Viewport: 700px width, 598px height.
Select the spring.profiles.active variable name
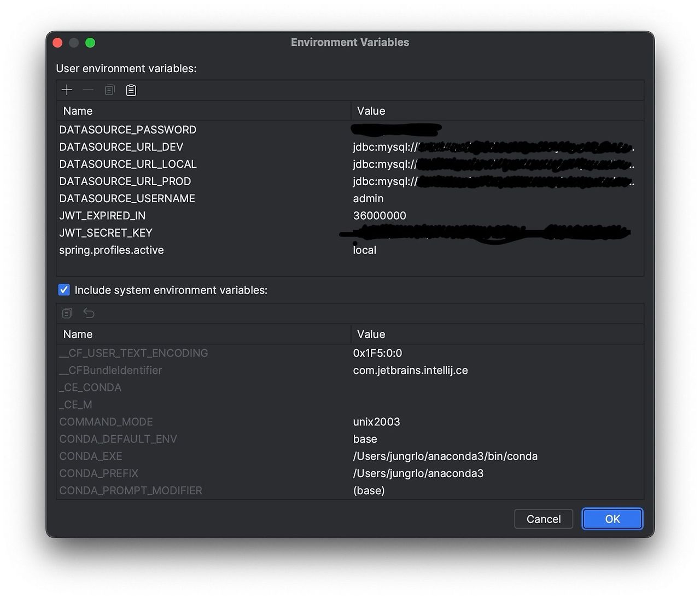(x=112, y=250)
